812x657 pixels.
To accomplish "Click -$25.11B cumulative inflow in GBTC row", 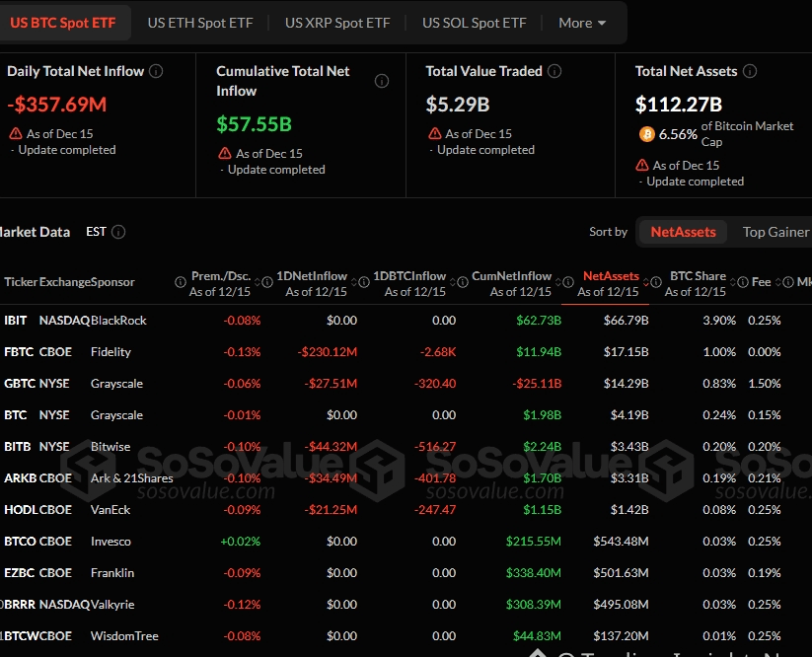I will tap(537, 384).
